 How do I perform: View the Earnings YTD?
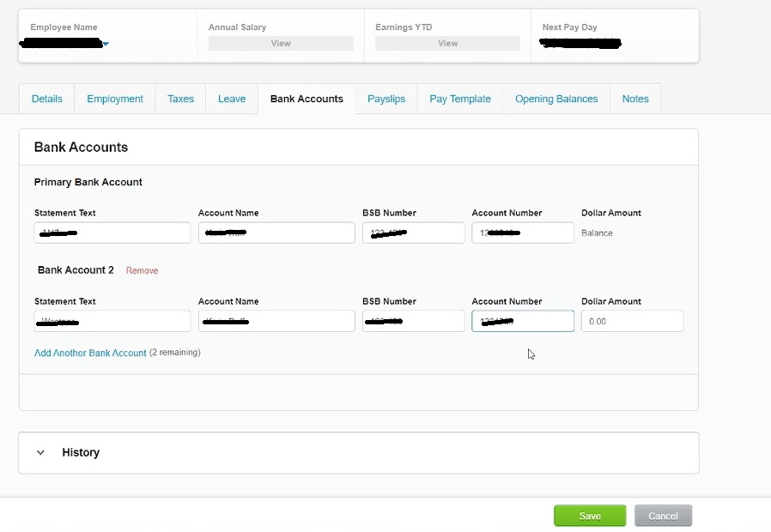[447, 43]
